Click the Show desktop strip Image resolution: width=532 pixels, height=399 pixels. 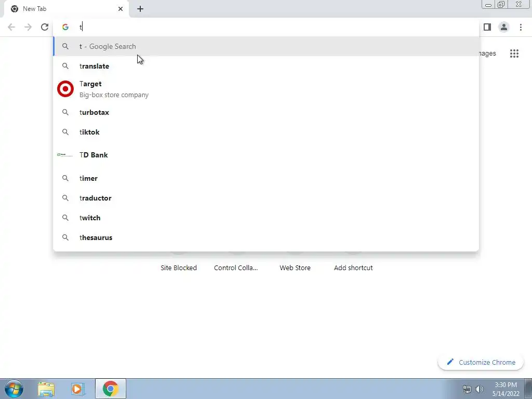tap(528, 389)
